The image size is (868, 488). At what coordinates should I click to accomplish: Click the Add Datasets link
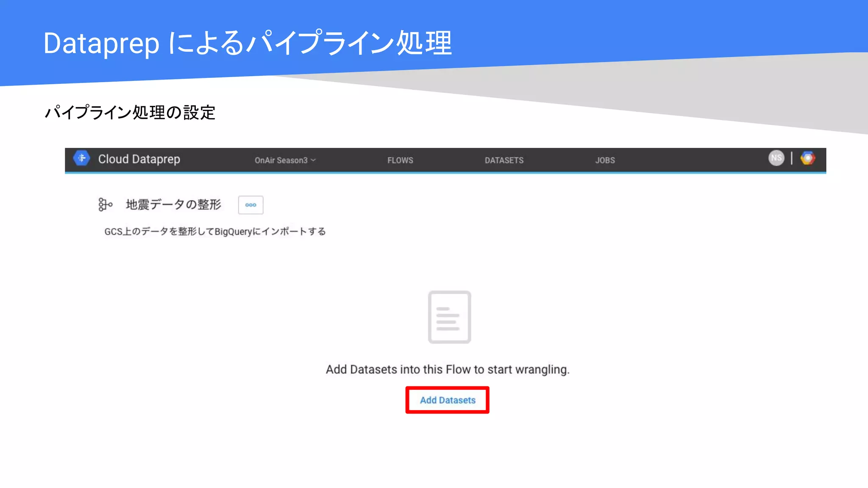[x=448, y=400]
